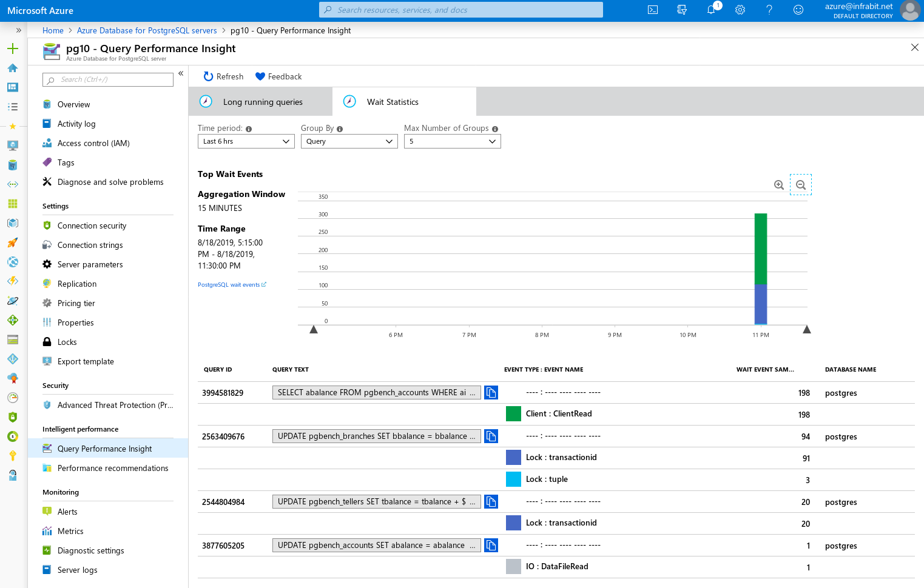Open Diagnostic settings
Image resolution: width=924 pixels, height=588 pixels.
pos(90,551)
